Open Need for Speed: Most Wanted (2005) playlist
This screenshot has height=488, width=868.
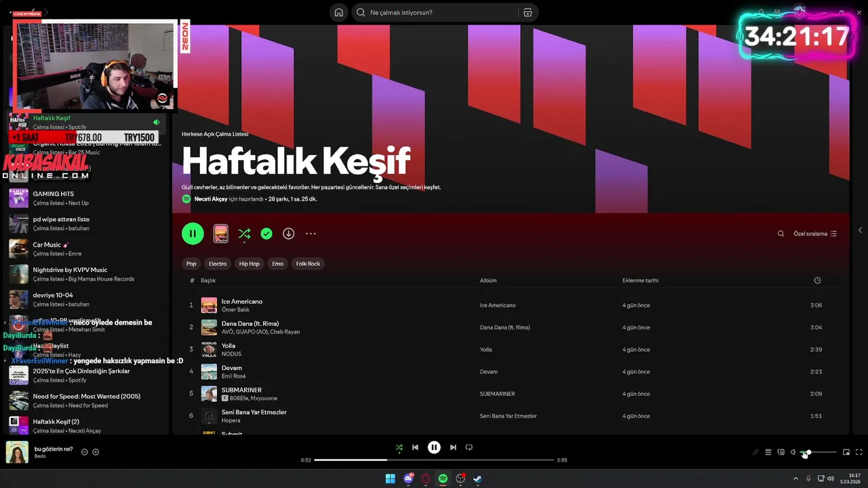coord(87,401)
